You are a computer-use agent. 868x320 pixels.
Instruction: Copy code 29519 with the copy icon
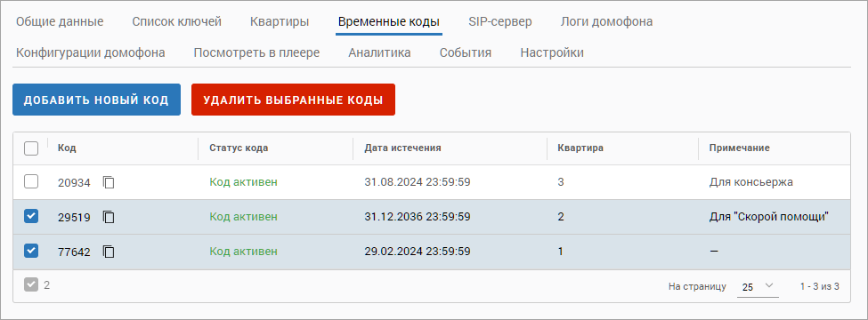pos(109,217)
